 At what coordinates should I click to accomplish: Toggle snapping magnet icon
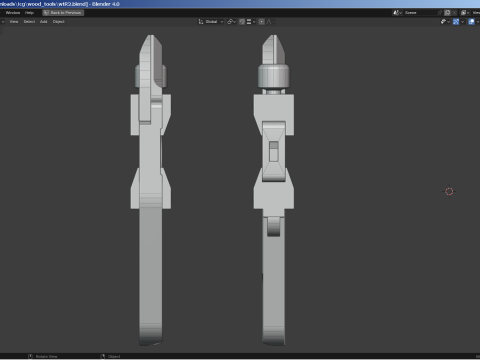tap(242, 22)
